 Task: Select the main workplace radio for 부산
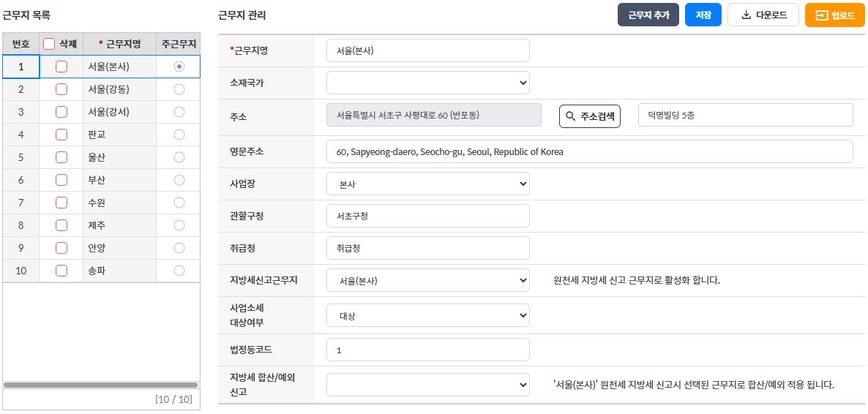point(179,180)
